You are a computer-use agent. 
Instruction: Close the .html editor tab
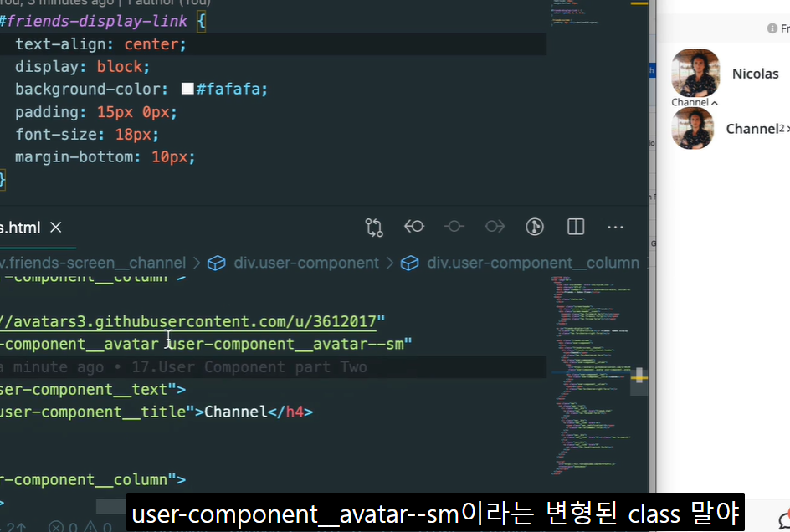pyautogui.click(x=56, y=228)
